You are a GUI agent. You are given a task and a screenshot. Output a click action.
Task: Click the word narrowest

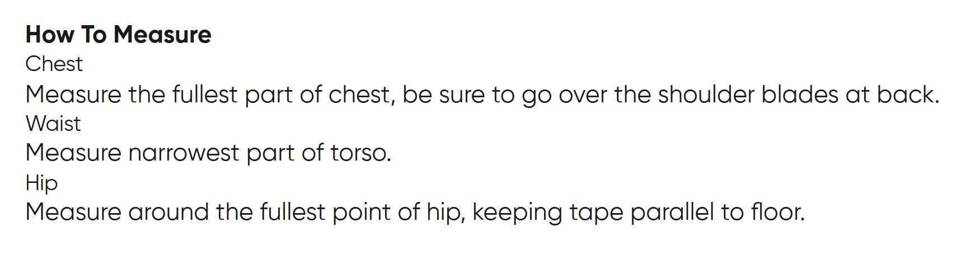click(184, 153)
